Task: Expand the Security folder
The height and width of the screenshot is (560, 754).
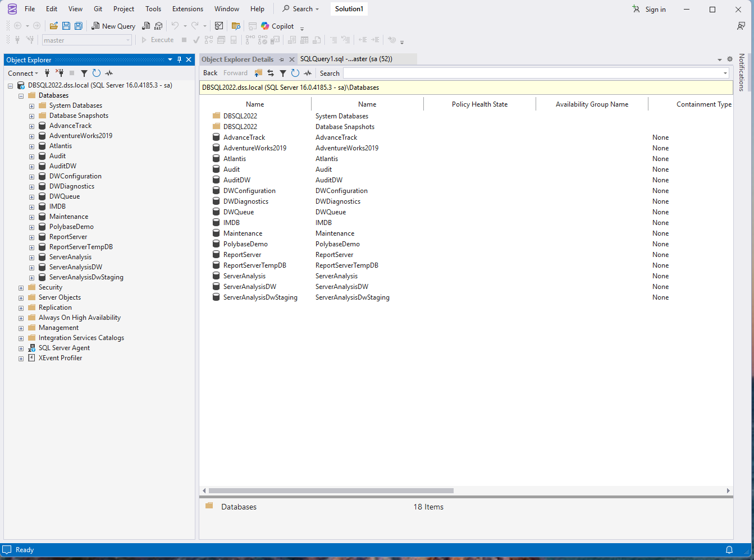Action: [21, 287]
